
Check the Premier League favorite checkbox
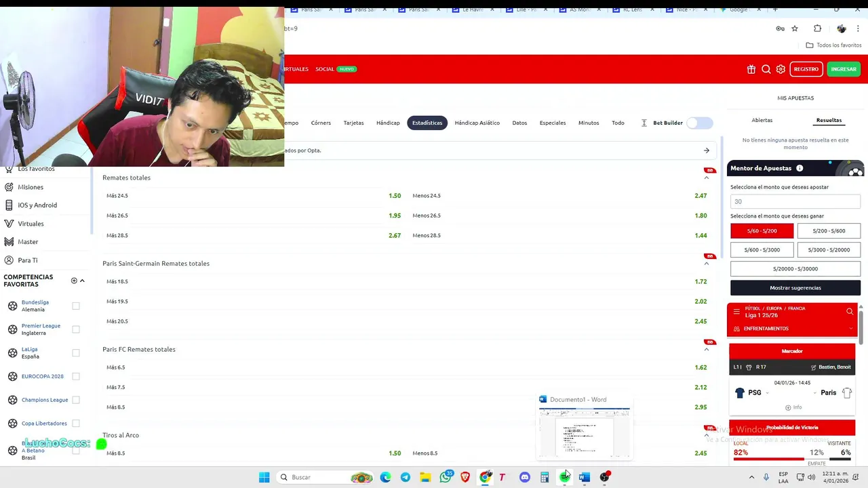pyautogui.click(x=76, y=329)
